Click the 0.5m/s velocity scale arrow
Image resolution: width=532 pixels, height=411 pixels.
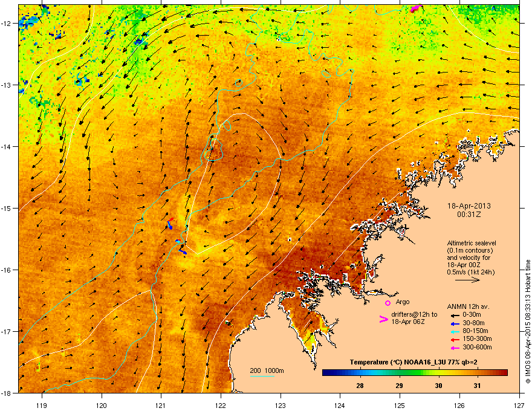click(x=467, y=280)
